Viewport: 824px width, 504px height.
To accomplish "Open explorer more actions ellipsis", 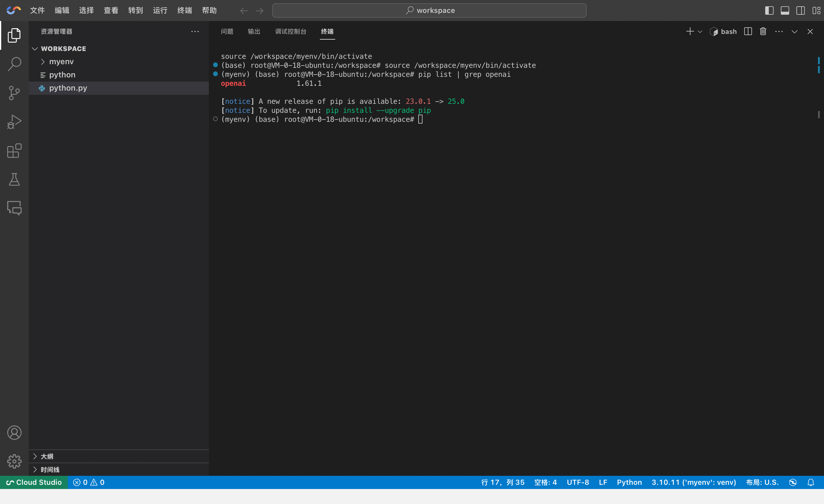I will pyautogui.click(x=195, y=31).
